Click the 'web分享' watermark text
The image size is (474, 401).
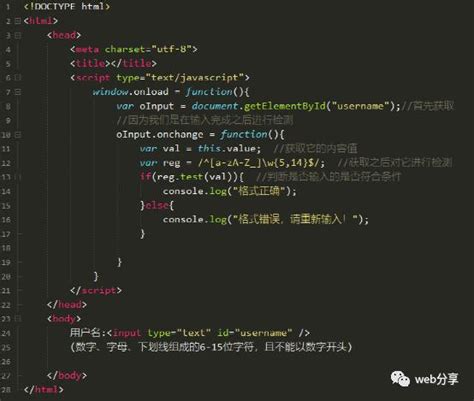[x=437, y=379]
